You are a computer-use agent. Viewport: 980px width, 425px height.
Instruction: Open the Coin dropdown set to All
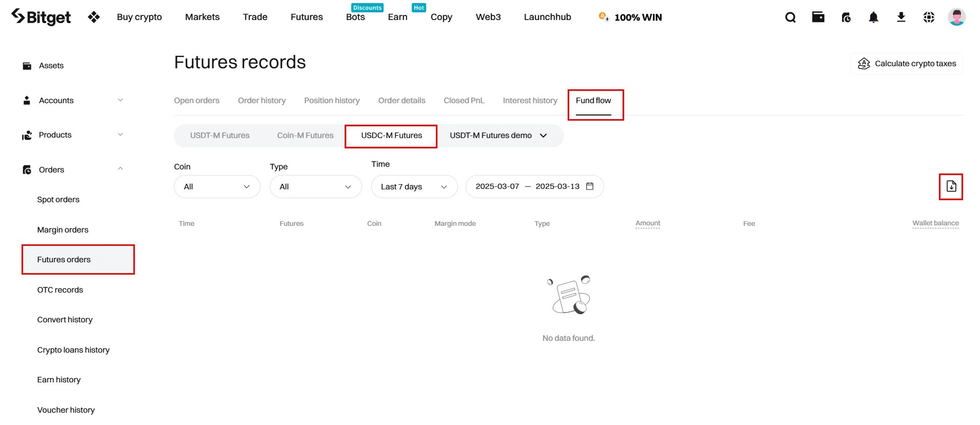click(217, 187)
